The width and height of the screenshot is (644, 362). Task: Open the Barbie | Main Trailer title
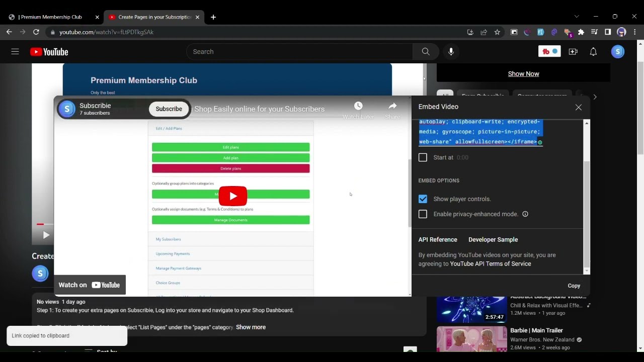click(x=536, y=330)
